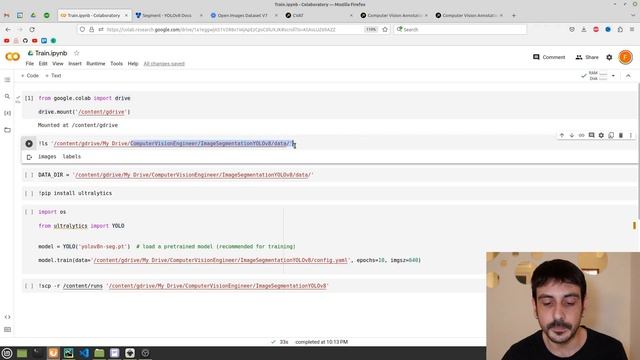Viewport: 640px width, 360px height.
Task: Switch to the CVAT browser tab
Action: pyautogui.click(x=318, y=16)
